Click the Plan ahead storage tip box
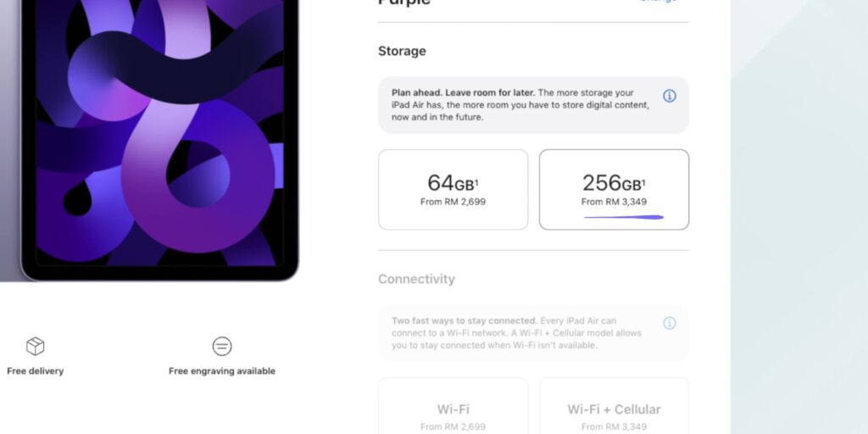 pyautogui.click(x=534, y=105)
